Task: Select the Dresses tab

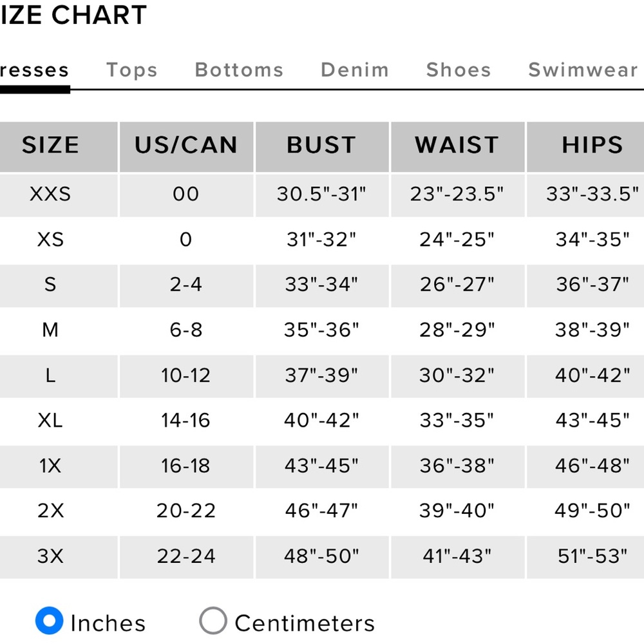Action: (35, 70)
